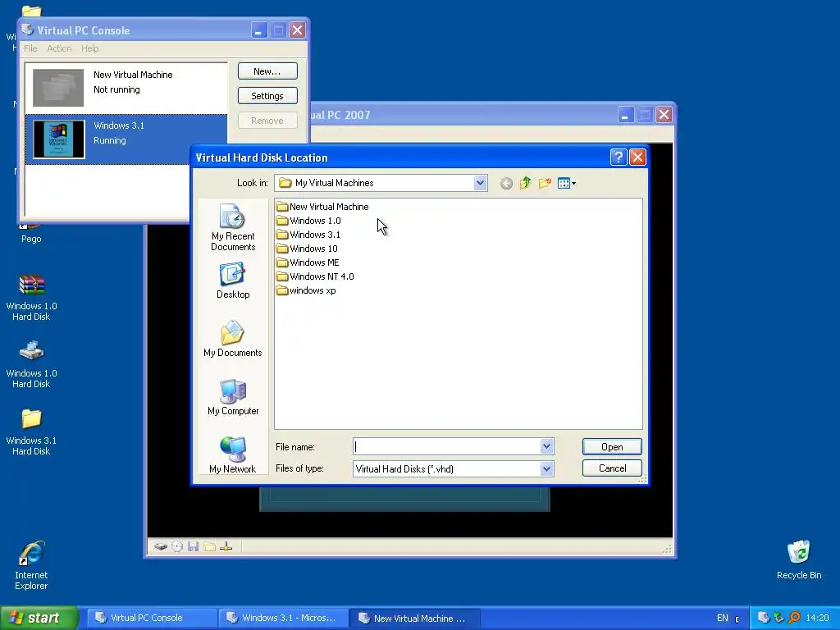This screenshot has width=840, height=630.
Task: Click EN language indicator in taskbar
Action: [722, 619]
